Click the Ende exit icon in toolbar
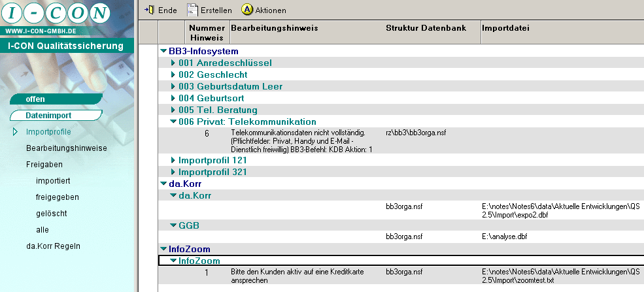The width and height of the screenshot is (644, 292). click(x=148, y=10)
